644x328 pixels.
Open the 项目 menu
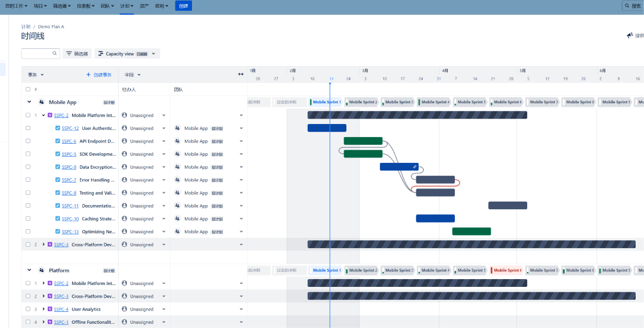(x=40, y=6)
